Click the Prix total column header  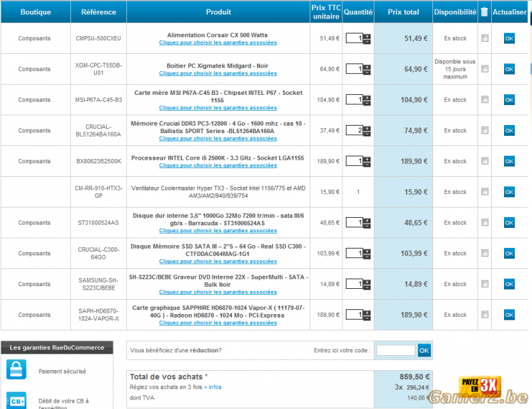tap(403, 12)
